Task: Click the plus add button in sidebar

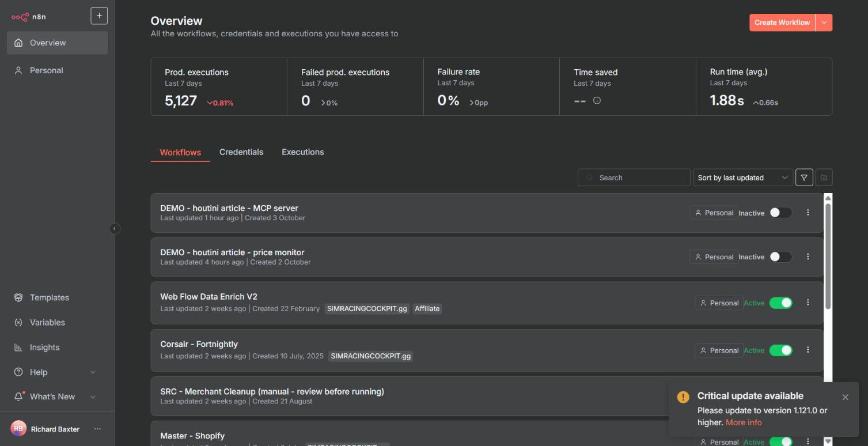Action: point(99,16)
